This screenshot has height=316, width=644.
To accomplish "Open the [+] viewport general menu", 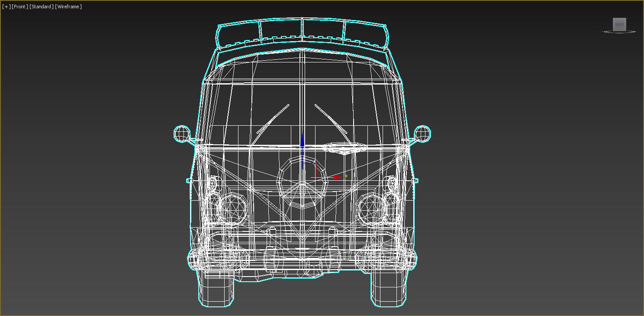I will pyautogui.click(x=6, y=7).
